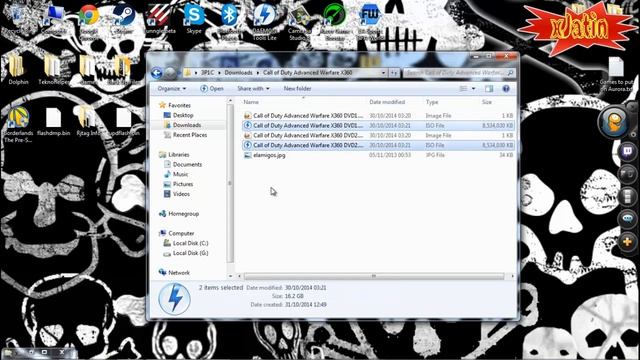Select the DVD1 ISO File row
Viewport: 640px width, 360px height.
pos(378,125)
